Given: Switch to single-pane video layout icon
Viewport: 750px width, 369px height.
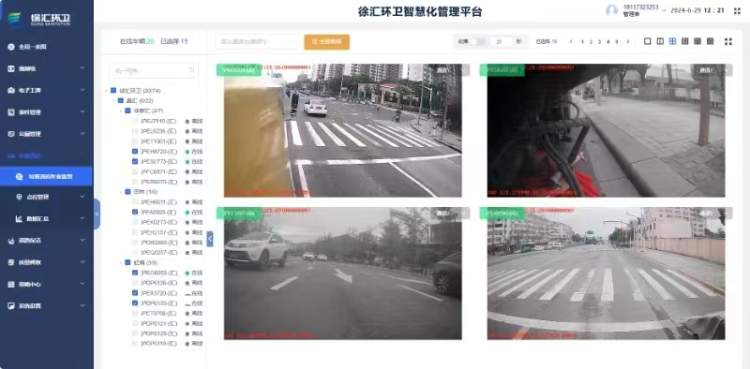Looking at the screenshot, I should (x=647, y=42).
